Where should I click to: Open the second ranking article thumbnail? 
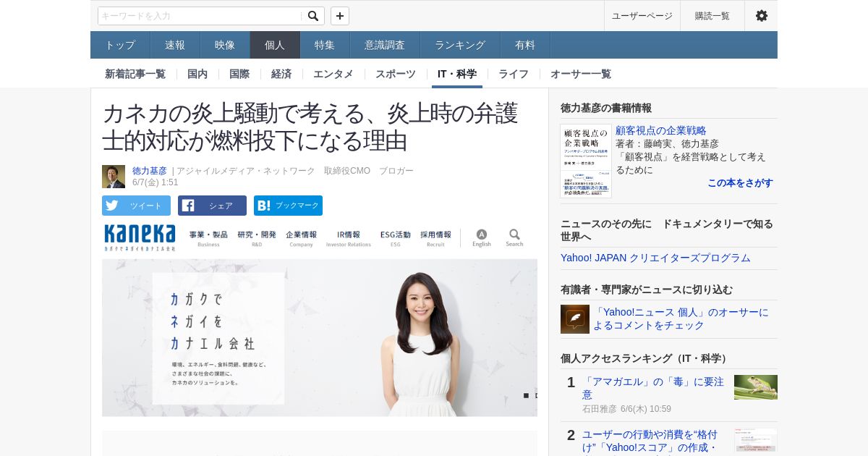(x=756, y=441)
